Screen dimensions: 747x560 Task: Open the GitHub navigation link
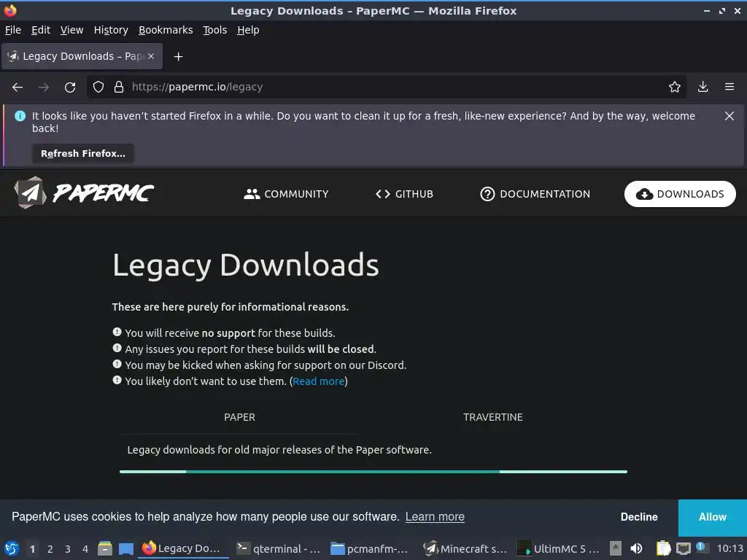(x=404, y=194)
